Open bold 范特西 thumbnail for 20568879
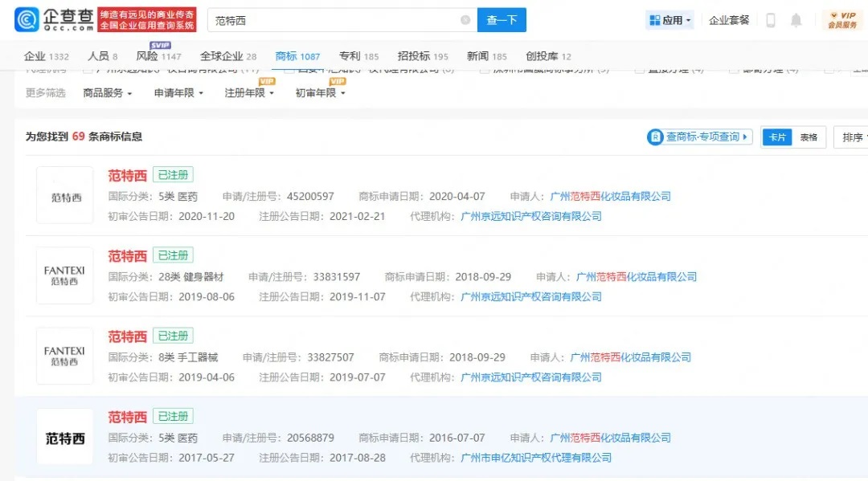The height and width of the screenshot is (481, 868). click(65, 437)
